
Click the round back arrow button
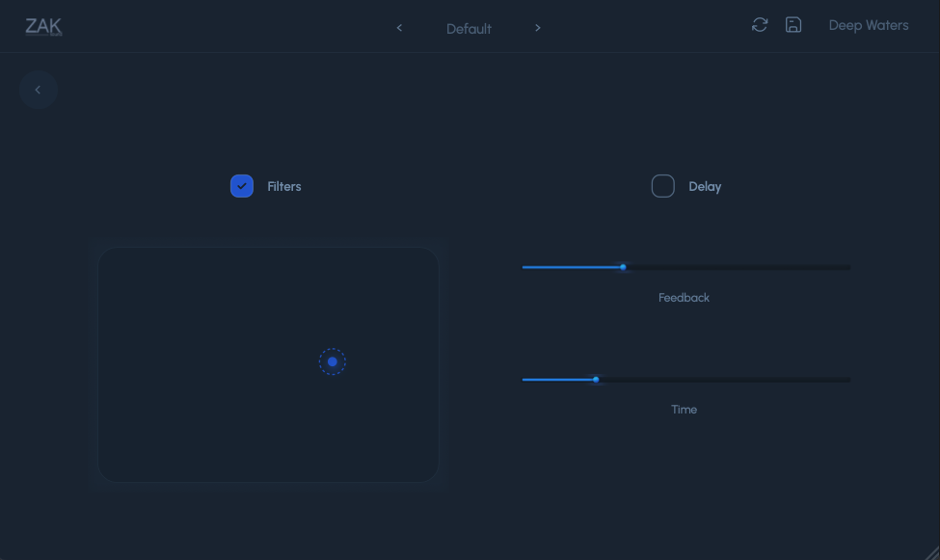39,90
